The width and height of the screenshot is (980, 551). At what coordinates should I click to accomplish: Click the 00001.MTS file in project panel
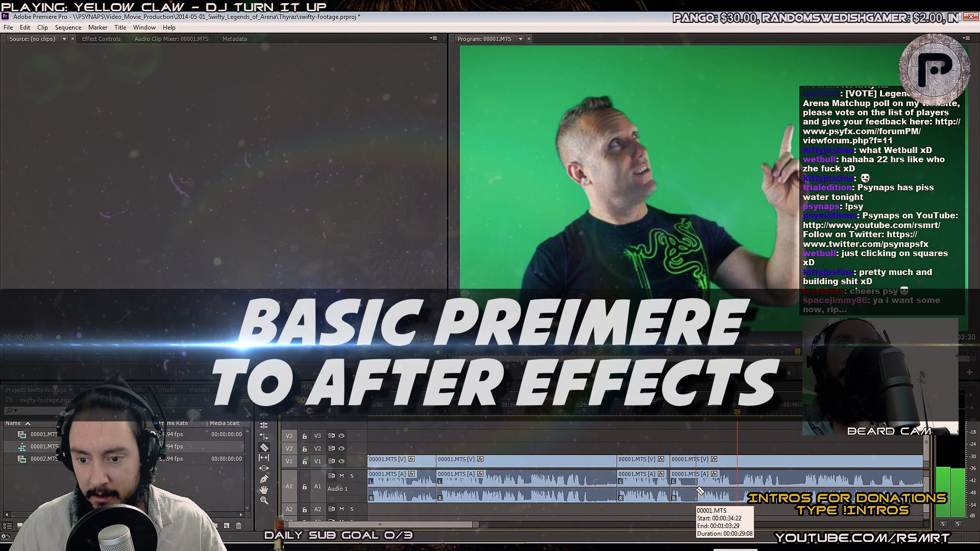point(44,433)
